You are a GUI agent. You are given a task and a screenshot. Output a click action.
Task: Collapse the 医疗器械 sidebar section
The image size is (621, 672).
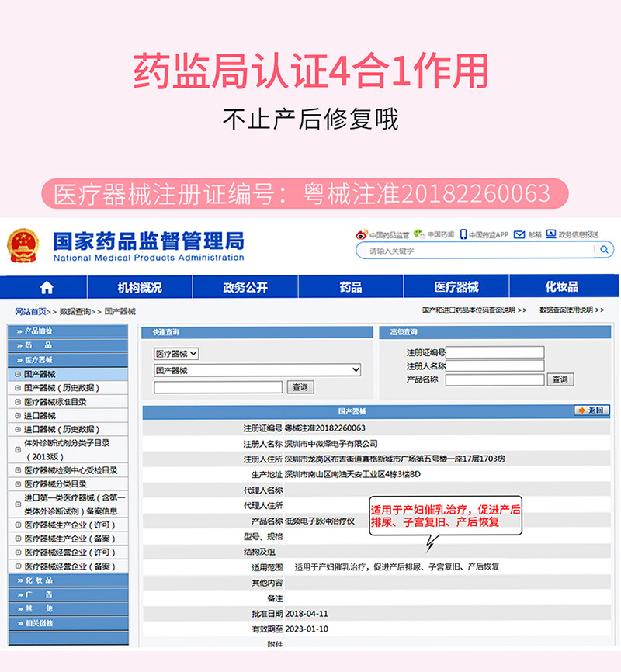click(68, 359)
